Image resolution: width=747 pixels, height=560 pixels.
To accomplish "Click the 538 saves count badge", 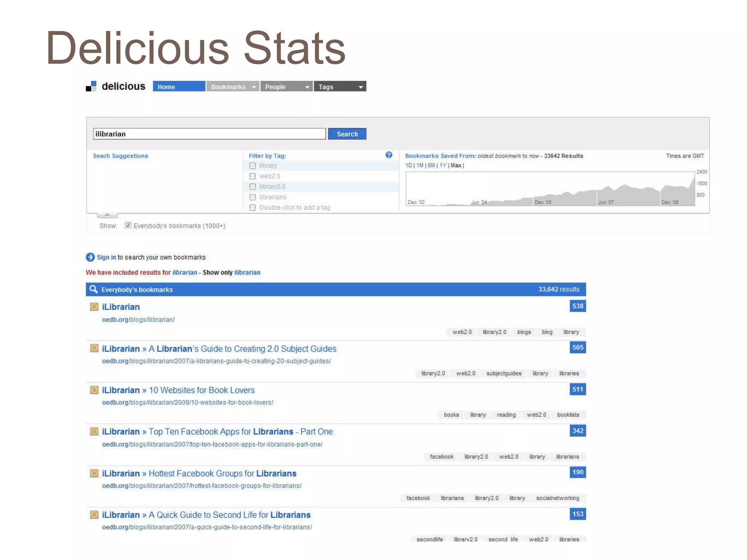I will click(577, 306).
